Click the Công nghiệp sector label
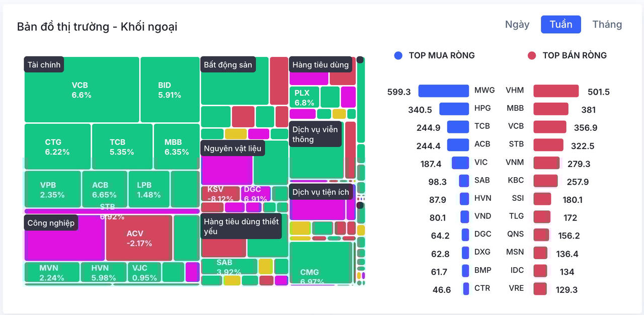The height and width of the screenshot is (315, 644). click(x=51, y=223)
